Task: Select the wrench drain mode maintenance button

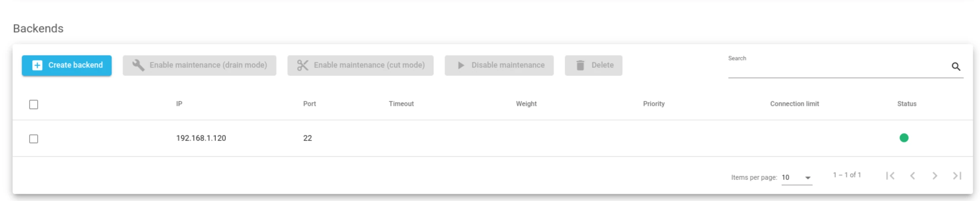Action: click(199, 65)
